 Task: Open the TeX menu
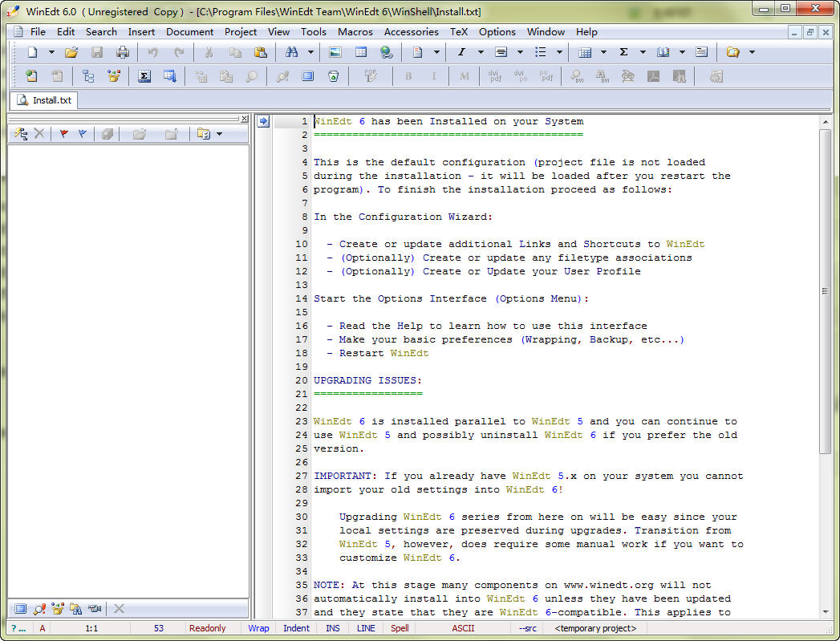pos(458,32)
